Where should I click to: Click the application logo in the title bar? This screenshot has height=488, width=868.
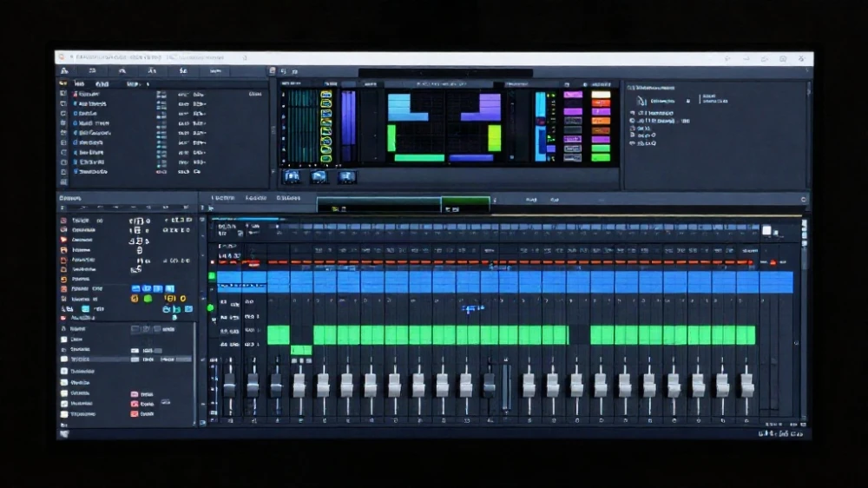(62, 57)
